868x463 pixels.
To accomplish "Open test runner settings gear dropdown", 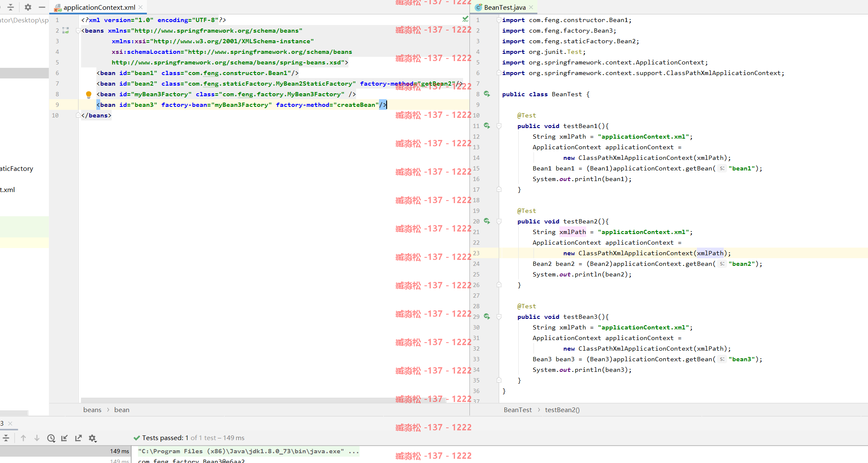I will (x=93, y=438).
